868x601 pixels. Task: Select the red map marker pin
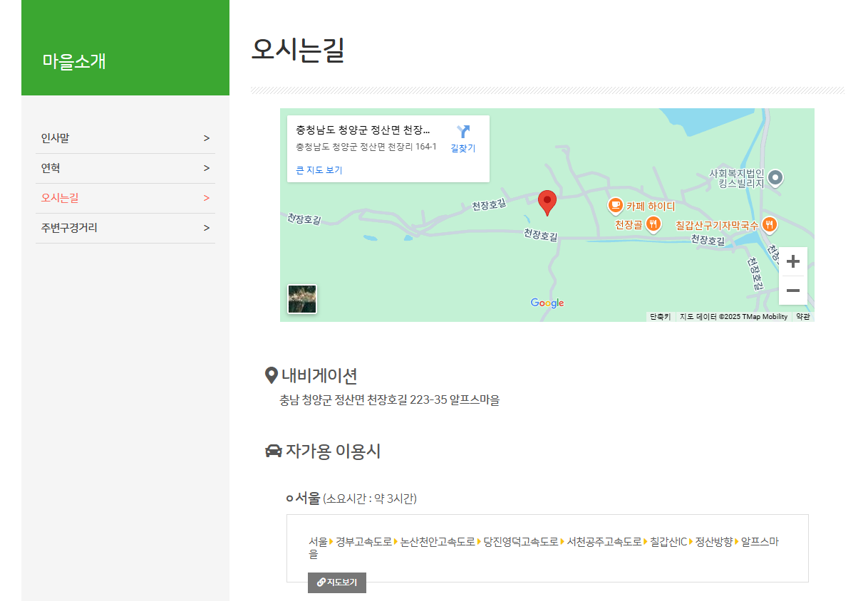(547, 202)
